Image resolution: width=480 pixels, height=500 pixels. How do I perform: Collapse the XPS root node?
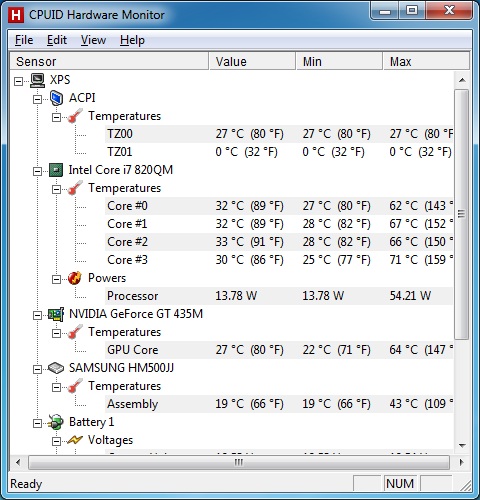pyautogui.click(x=19, y=81)
